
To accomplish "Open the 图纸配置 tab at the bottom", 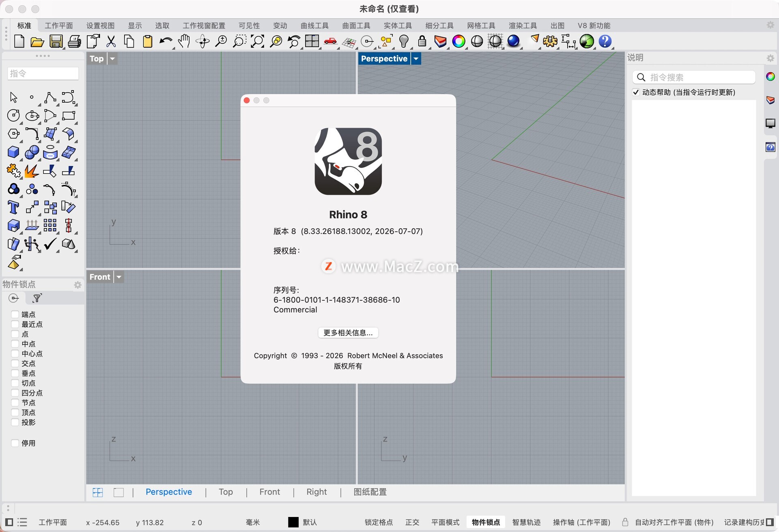I will (370, 492).
